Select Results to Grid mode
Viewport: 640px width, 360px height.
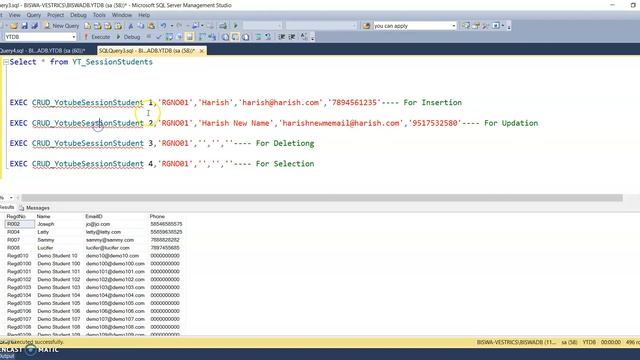(236, 37)
